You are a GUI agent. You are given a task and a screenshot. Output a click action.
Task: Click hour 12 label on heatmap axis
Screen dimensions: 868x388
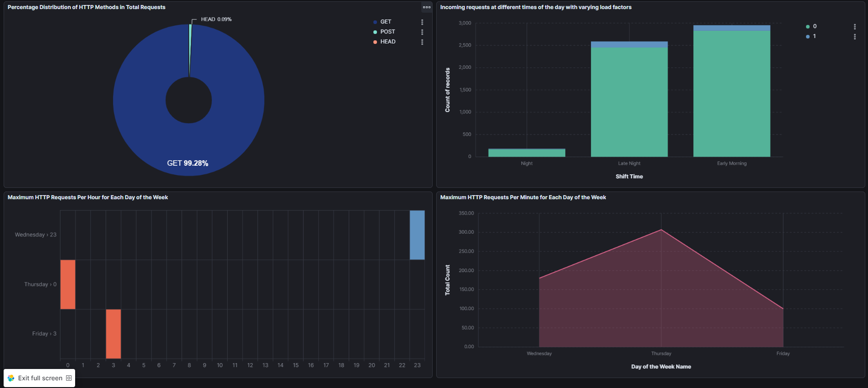pyautogui.click(x=250, y=365)
